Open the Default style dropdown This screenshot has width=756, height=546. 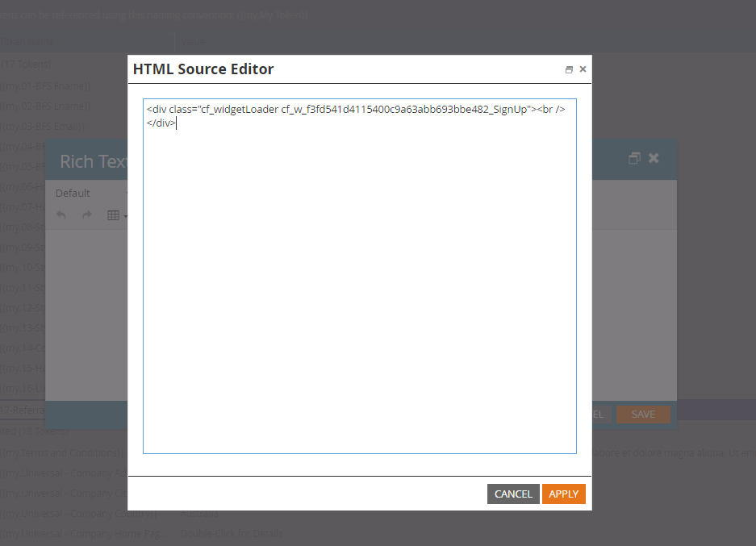(x=89, y=193)
